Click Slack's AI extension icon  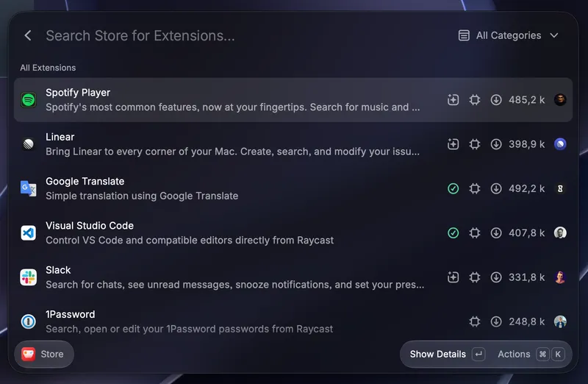click(x=453, y=277)
